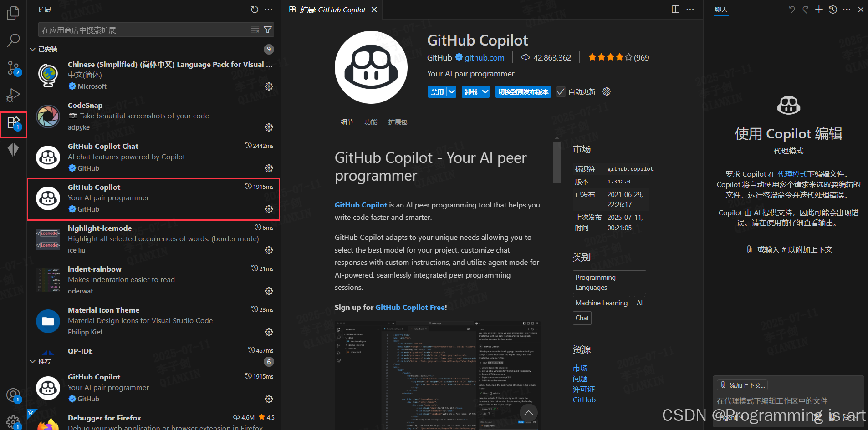Open the Run and Debug view
This screenshot has width=868, height=430.
pos(13,95)
